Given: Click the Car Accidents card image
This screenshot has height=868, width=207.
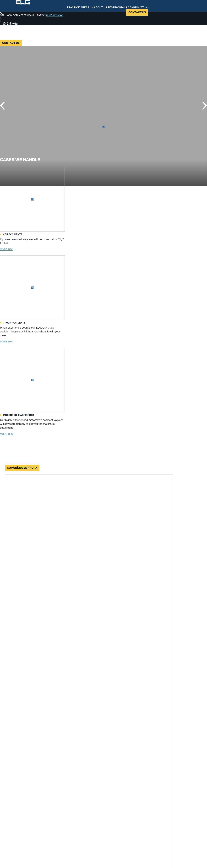Looking at the screenshot, I should click(32, 199).
